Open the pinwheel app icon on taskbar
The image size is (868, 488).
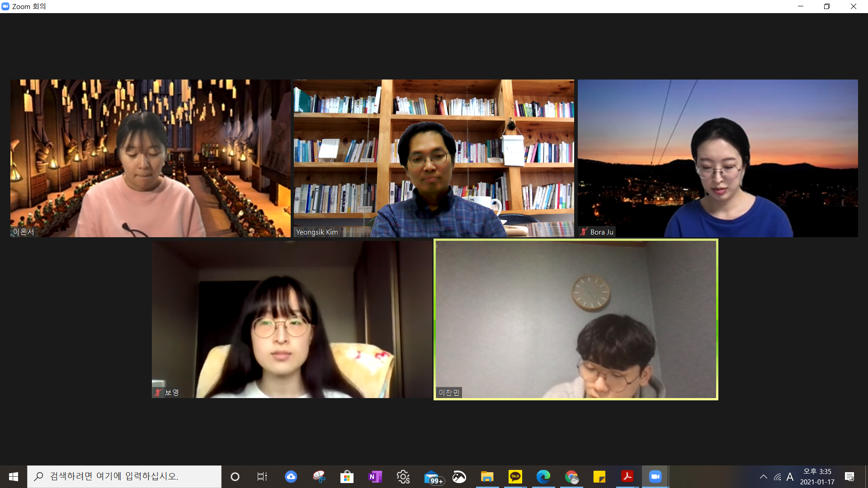coord(319,477)
